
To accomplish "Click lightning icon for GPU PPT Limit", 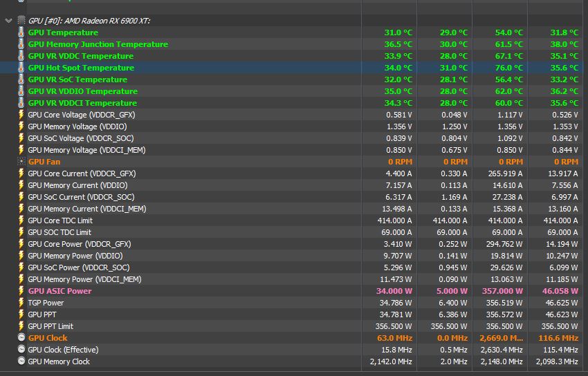I will [x=21, y=326].
